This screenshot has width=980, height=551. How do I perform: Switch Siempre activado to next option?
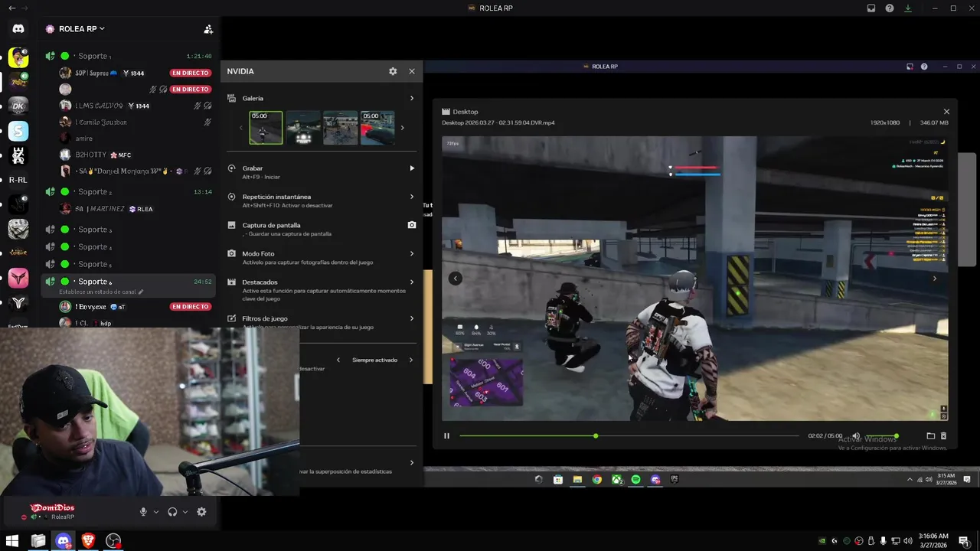point(410,360)
